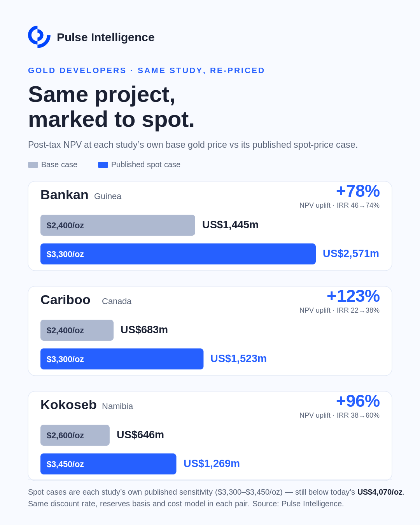
Task: Select the blue Published spot case swatch
Action: [x=103, y=165]
